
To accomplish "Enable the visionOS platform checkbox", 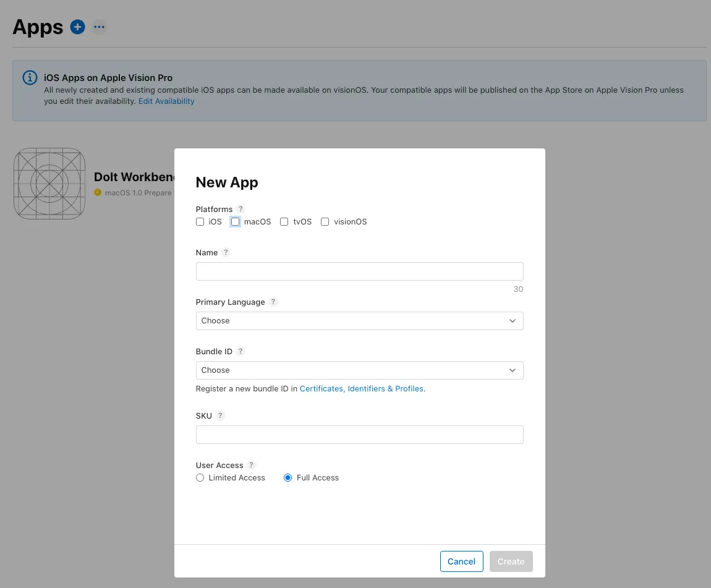I will pyautogui.click(x=325, y=221).
